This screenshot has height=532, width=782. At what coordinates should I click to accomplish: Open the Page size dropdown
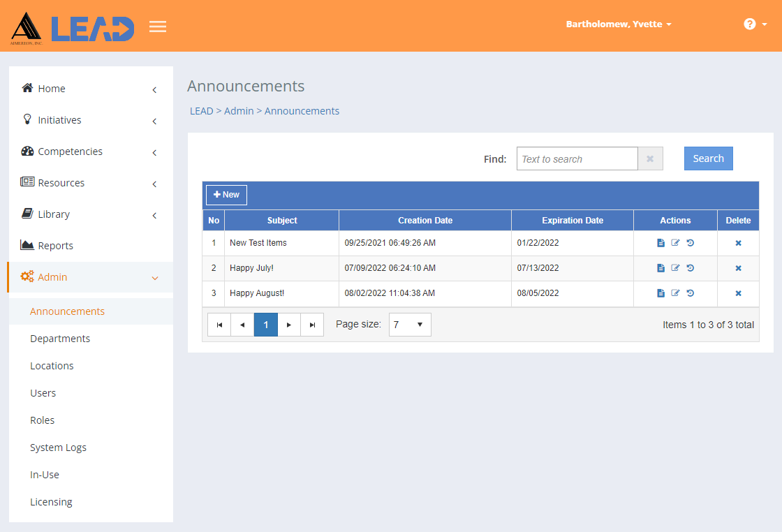pyautogui.click(x=410, y=325)
